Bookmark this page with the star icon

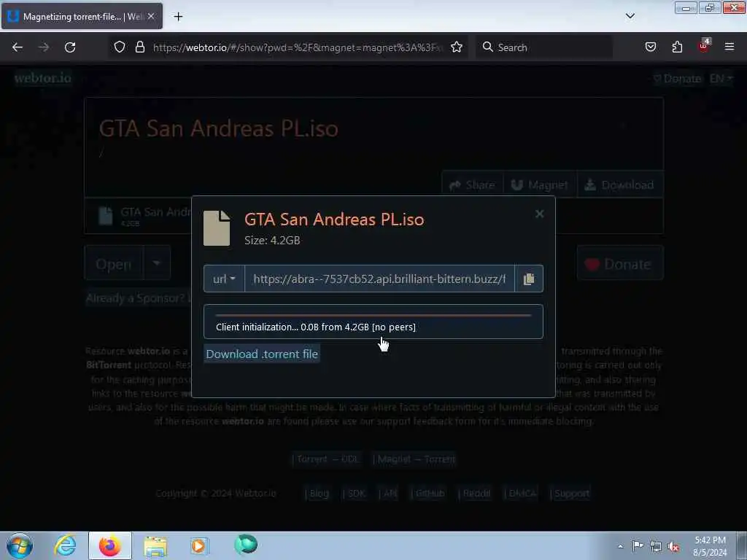[x=457, y=47]
